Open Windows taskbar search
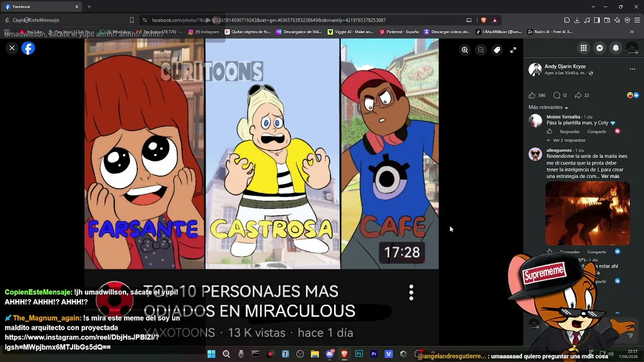This screenshot has height=362, width=644. click(226, 354)
